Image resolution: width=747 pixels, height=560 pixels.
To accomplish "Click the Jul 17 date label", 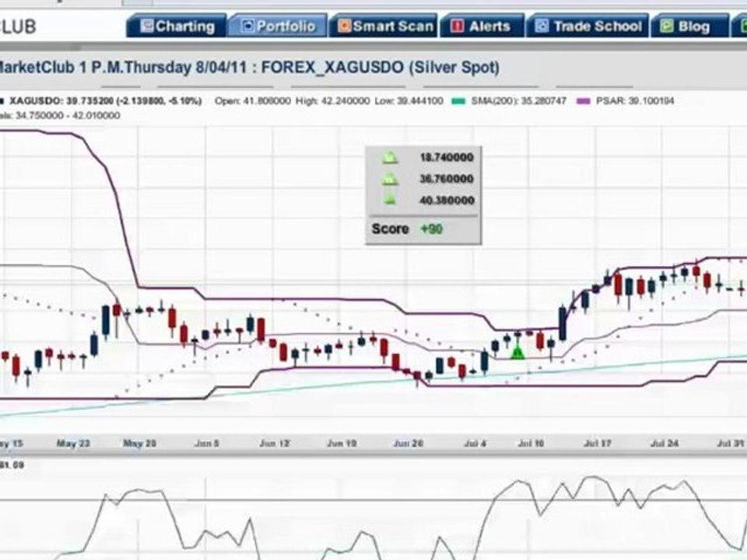I will (x=598, y=443).
